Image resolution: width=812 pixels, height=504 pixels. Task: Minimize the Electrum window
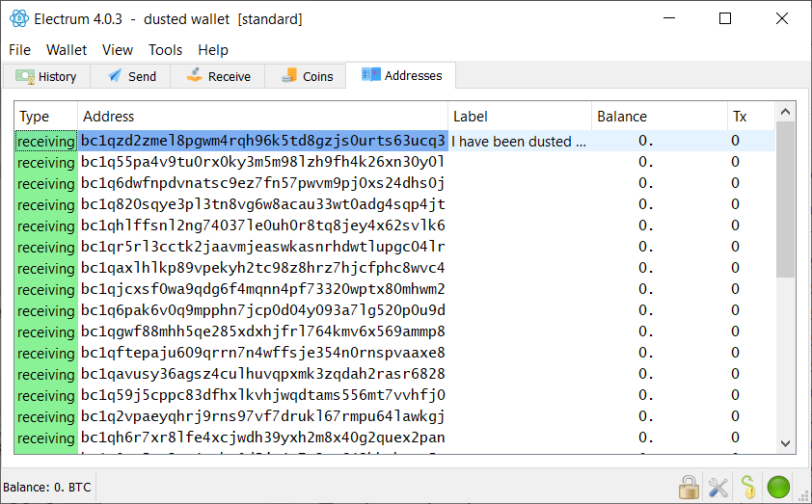(x=669, y=18)
